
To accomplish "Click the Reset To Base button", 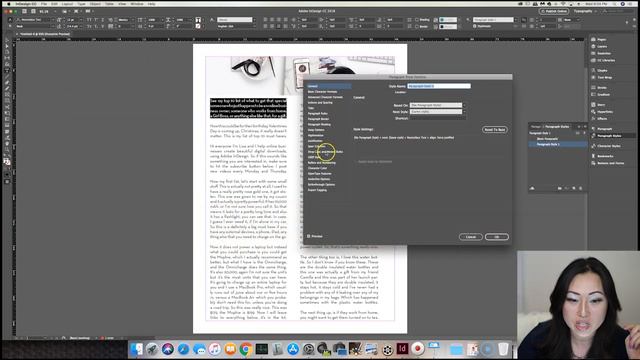I will pyautogui.click(x=495, y=130).
